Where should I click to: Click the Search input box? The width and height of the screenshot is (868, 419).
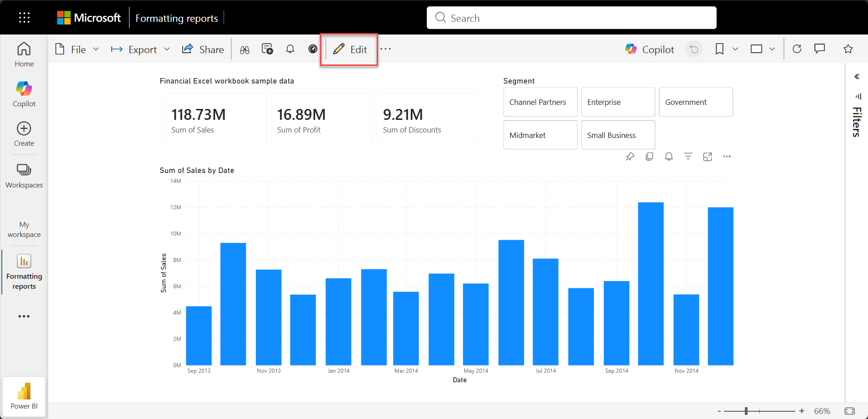pos(571,18)
